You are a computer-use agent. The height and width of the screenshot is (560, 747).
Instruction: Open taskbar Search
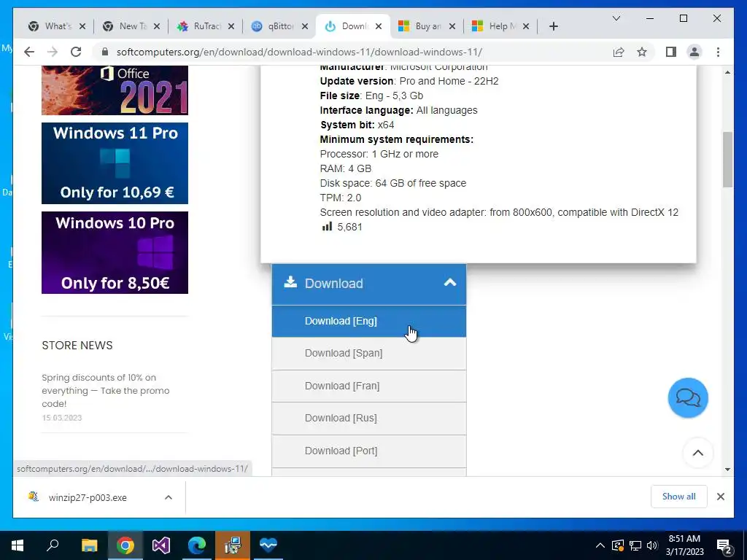(x=53, y=545)
